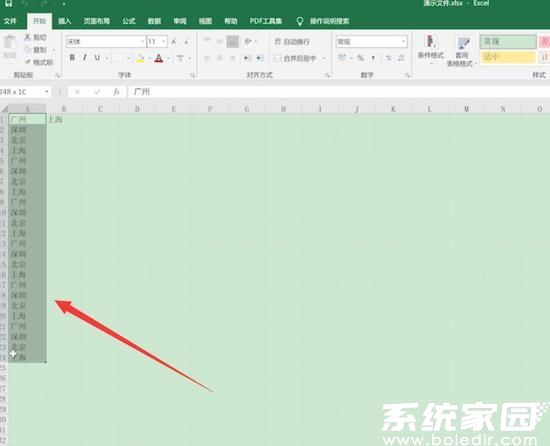Click Format as Table icon

(462, 43)
